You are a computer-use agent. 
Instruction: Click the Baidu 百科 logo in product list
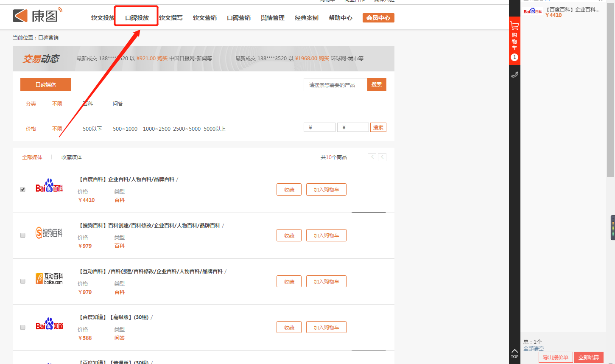coord(49,186)
